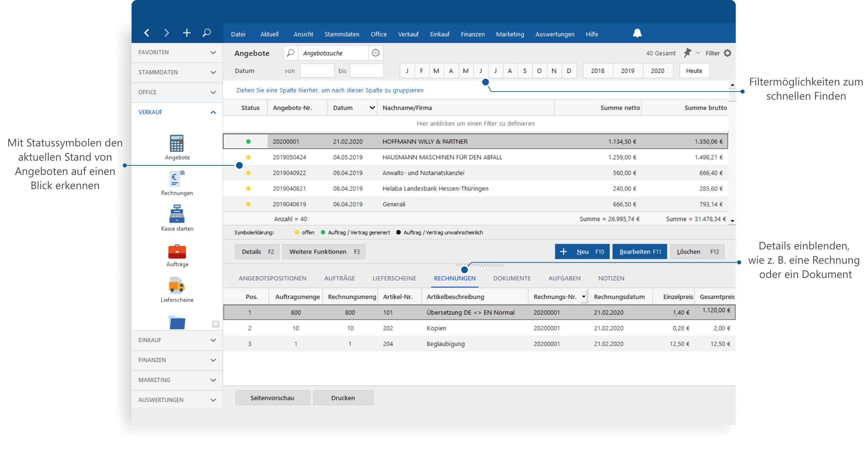The height and width of the screenshot is (463, 868).
Task: Click filter row 'Hier anklicken um einen Filter'
Action: click(475, 123)
